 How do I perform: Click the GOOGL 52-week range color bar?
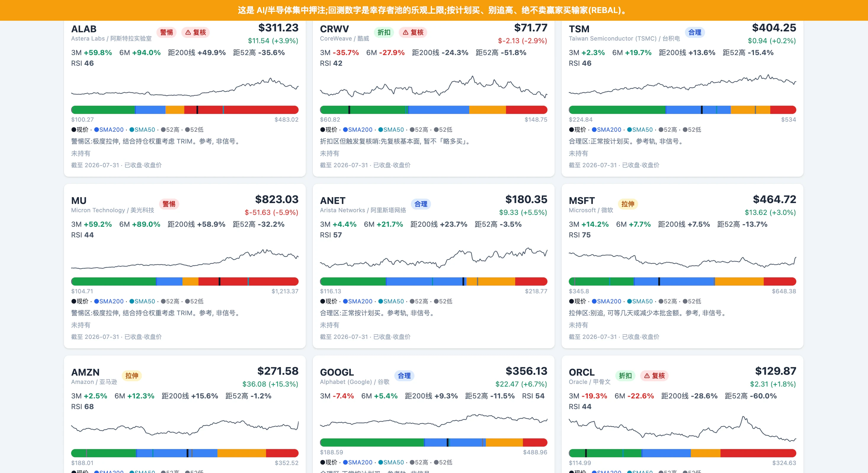434,442
